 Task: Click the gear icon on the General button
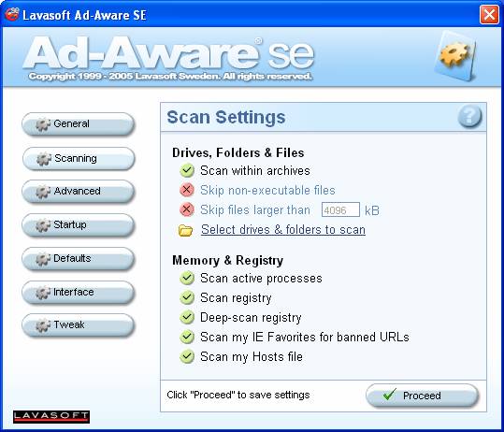tap(43, 124)
